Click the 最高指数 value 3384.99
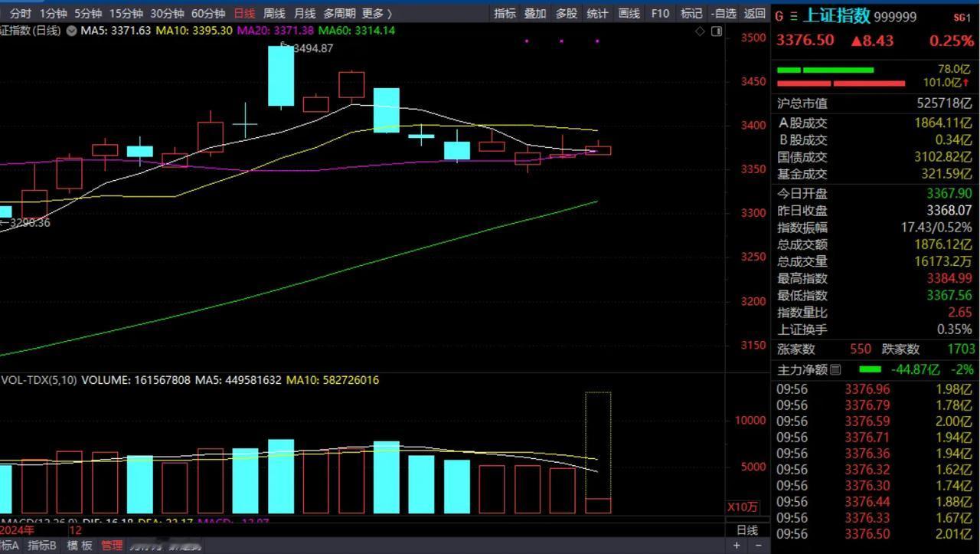Viewport: 980px width, 554px height. (x=949, y=278)
